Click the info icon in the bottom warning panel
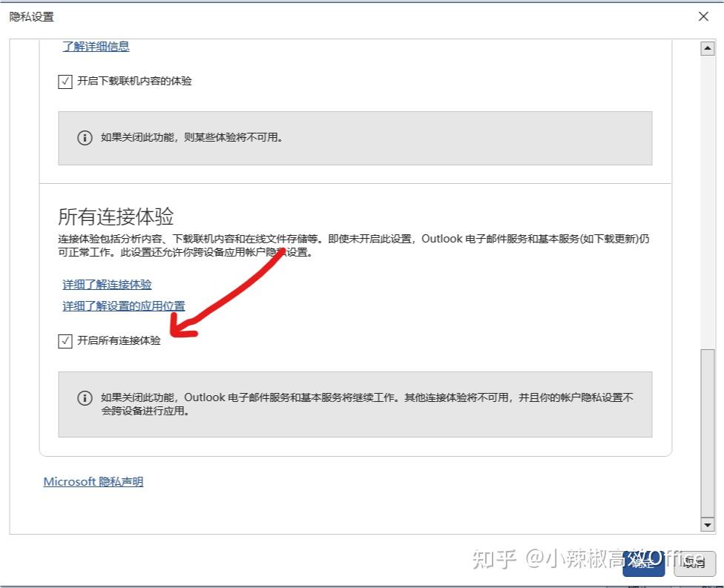 [84, 398]
